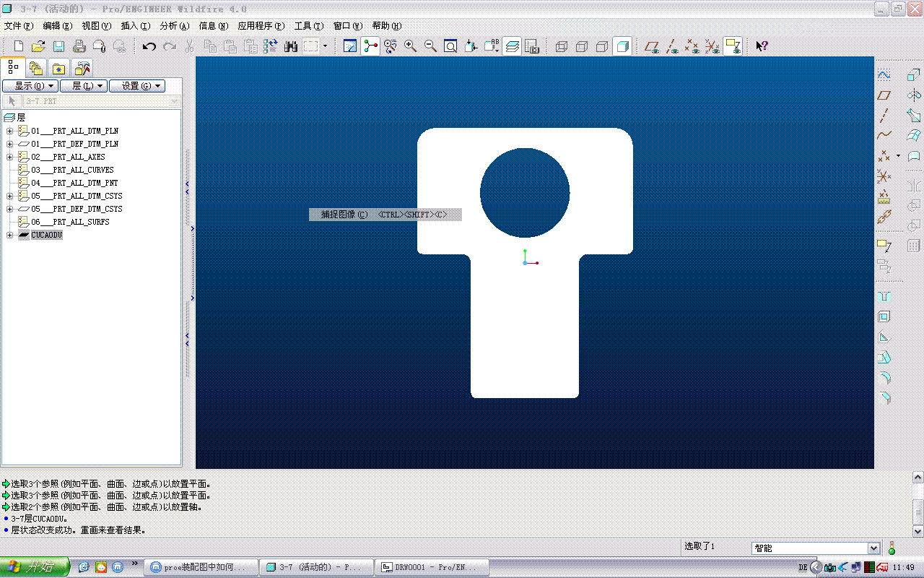Select layer 06___PRT_ALL_SURFS
Screen dimensions: 924x578
(70, 223)
